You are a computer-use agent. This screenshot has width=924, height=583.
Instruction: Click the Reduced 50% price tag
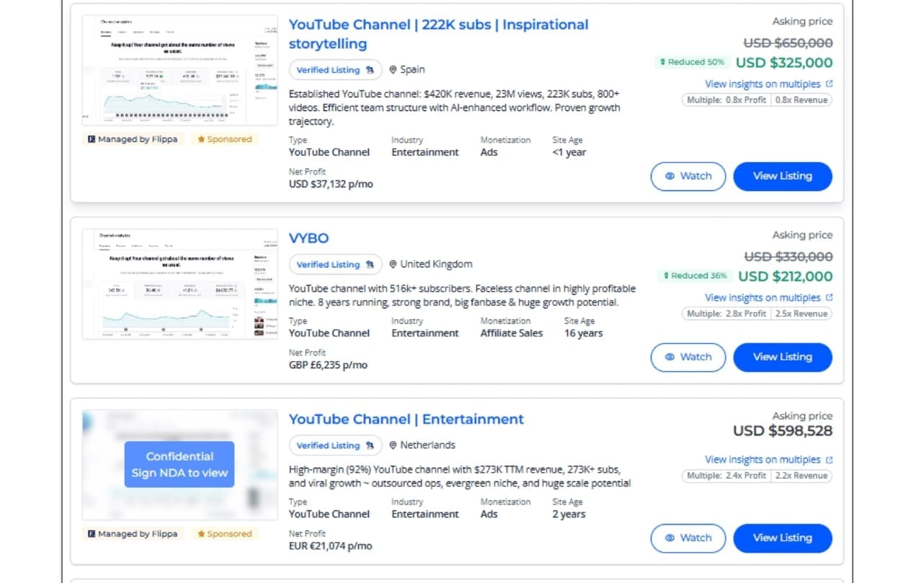coord(692,62)
